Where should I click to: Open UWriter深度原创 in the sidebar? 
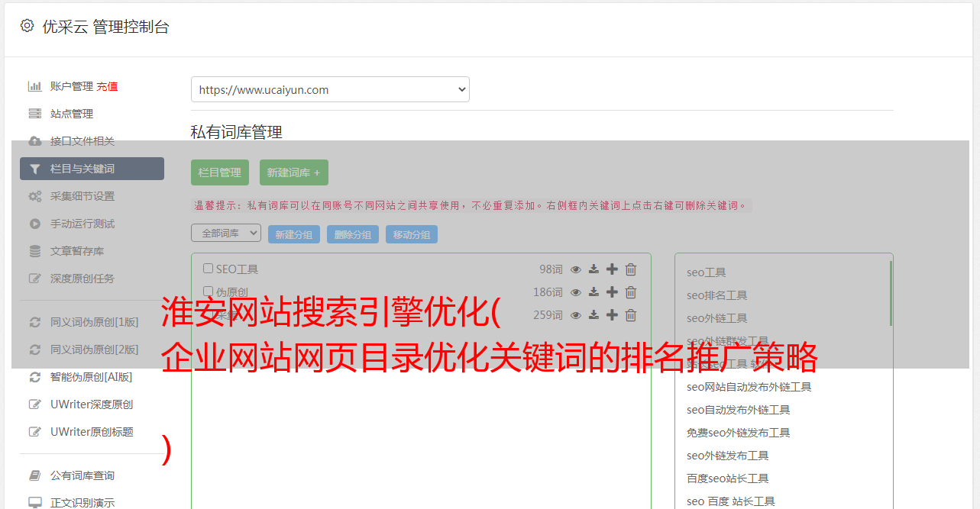(92, 404)
